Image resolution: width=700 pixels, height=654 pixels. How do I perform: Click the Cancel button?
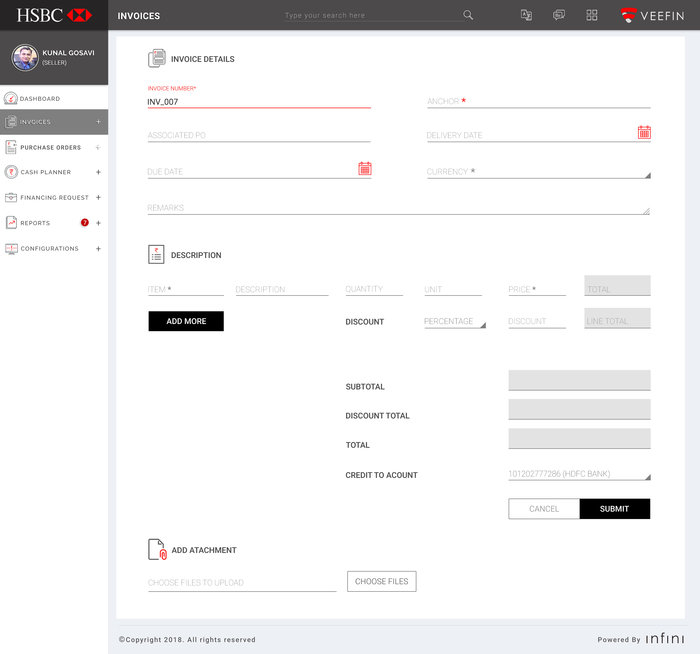coord(544,508)
